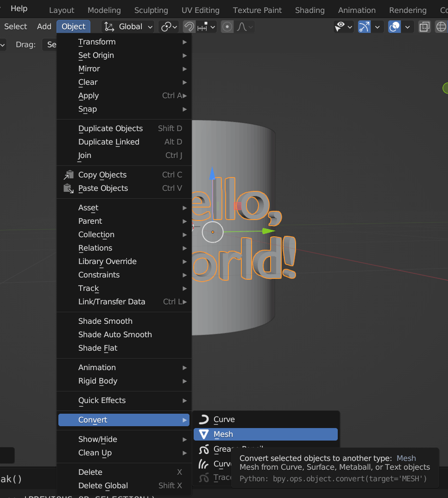
Task: Switch to the Rendering workspace tab
Action: pos(408,11)
